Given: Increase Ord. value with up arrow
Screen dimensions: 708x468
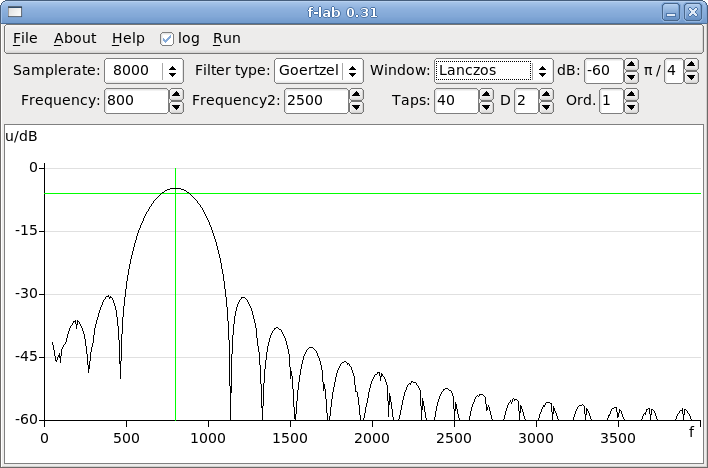Looking at the screenshot, I should (632, 94).
